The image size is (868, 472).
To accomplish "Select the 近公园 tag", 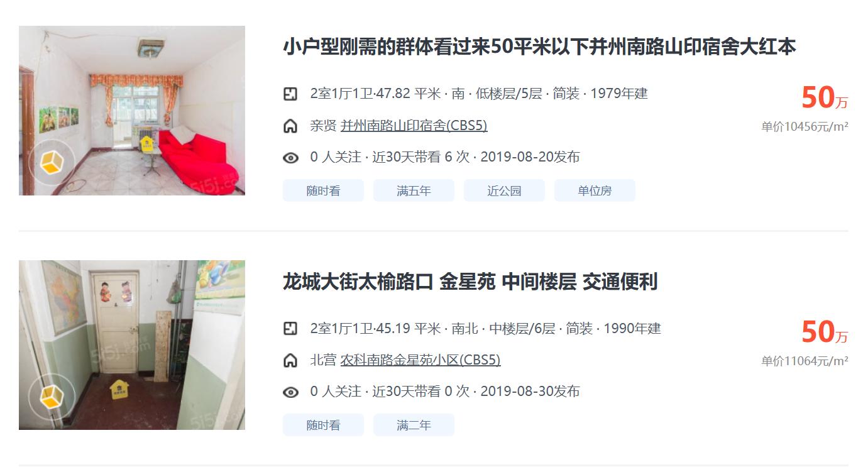I will [x=504, y=190].
